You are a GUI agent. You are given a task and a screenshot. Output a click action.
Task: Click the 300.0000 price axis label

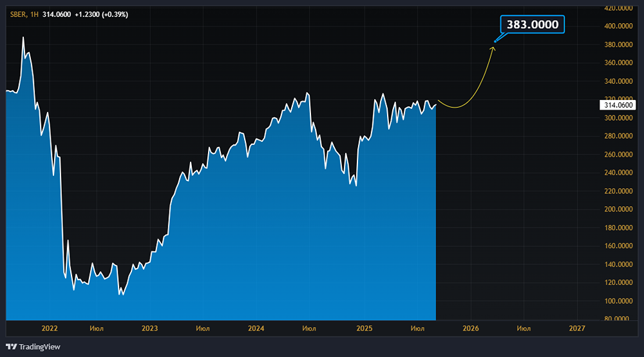click(618, 117)
